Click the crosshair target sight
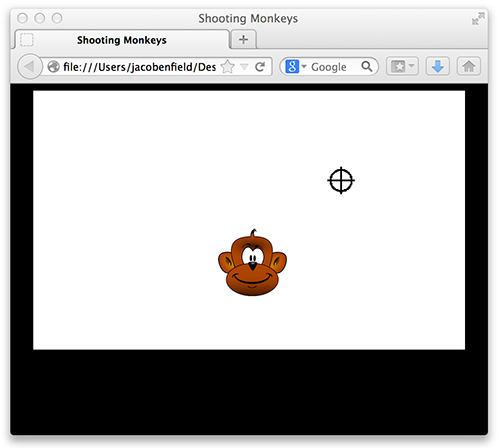 coord(341,180)
